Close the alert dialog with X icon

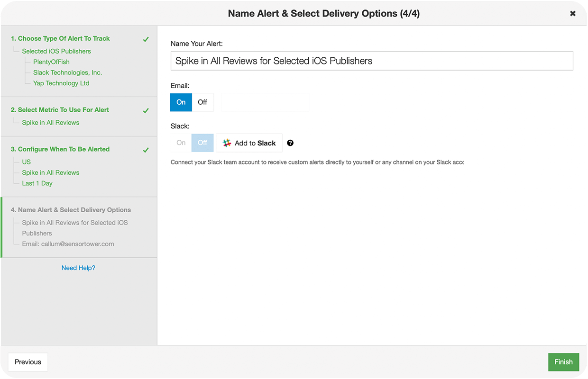(573, 14)
